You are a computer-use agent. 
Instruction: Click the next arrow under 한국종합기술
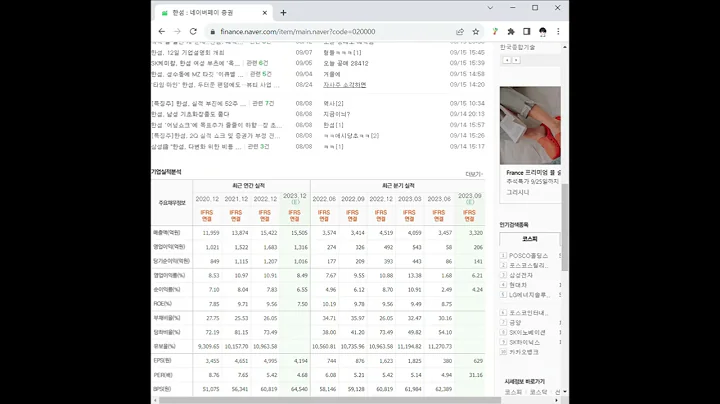point(516,60)
